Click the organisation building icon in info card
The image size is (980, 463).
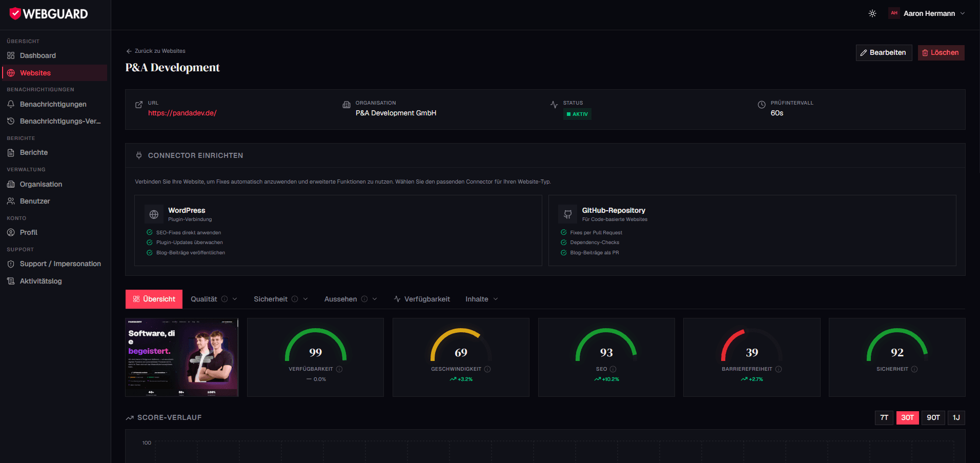point(346,105)
